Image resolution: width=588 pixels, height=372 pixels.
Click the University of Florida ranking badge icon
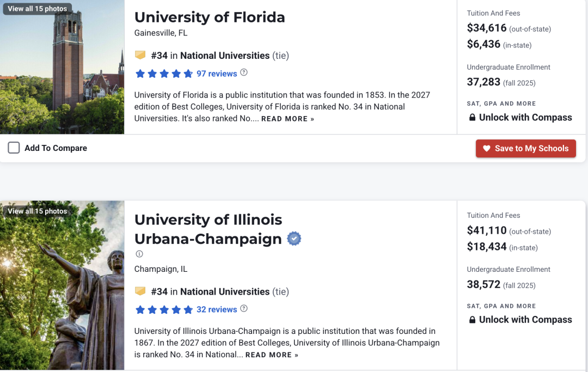click(x=140, y=56)
